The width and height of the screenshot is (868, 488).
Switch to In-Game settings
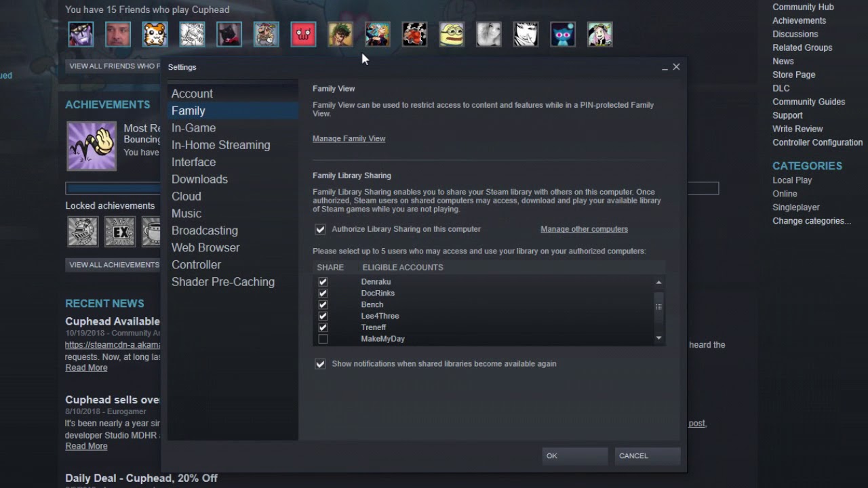(233, 128)
